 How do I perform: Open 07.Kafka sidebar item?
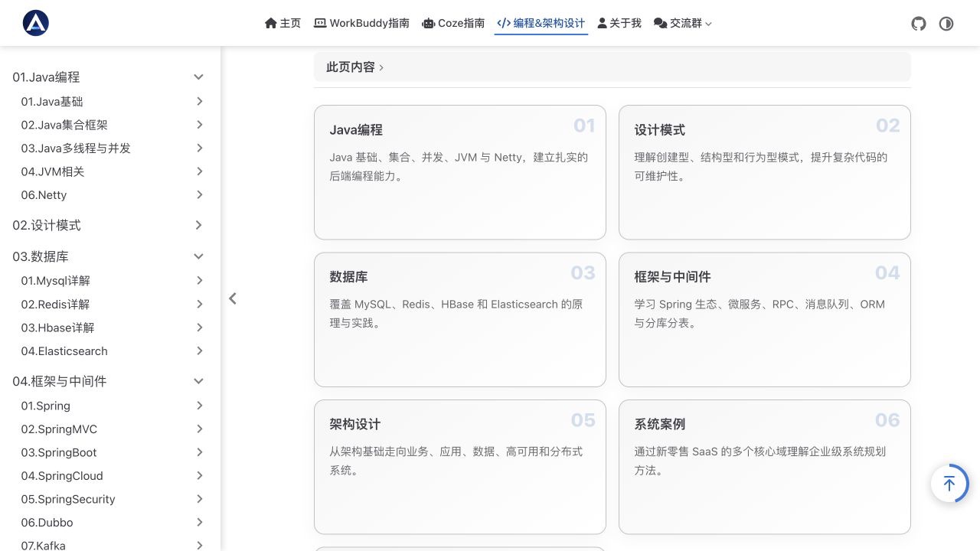(43, 546)
